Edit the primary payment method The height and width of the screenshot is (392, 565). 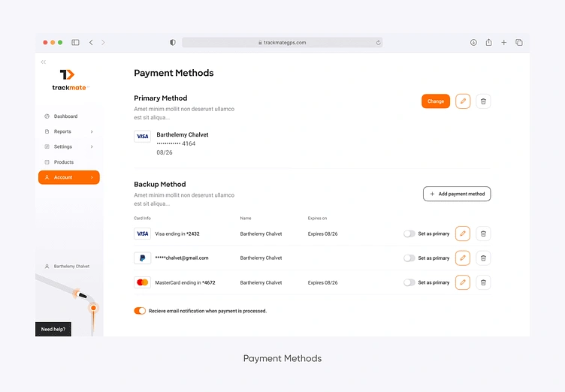point(463,101)
